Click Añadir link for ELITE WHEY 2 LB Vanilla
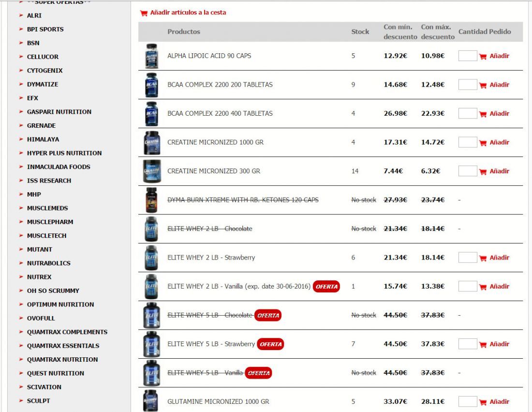Screen dimensions: 532x412 [499, 286]
